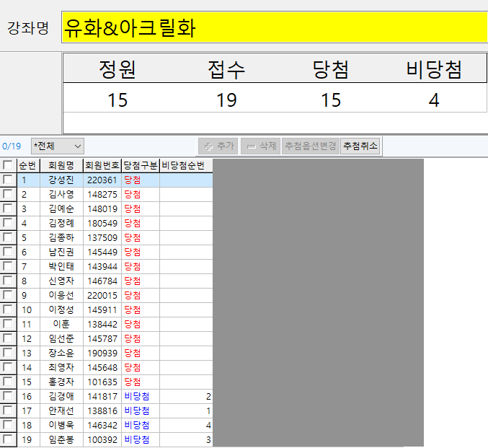Check the box for row 7 박인태
The image size is (488, 448).
pos(7,266)
